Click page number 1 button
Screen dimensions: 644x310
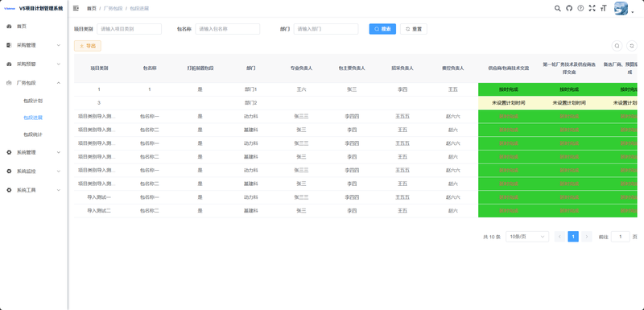pos(573,237)
